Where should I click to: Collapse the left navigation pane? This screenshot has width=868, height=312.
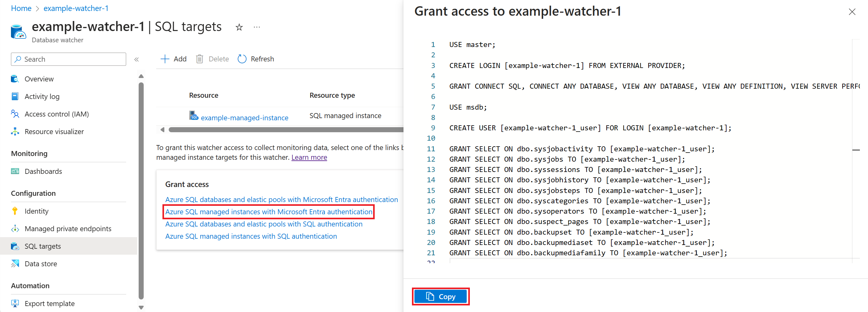tap(137, 59)
